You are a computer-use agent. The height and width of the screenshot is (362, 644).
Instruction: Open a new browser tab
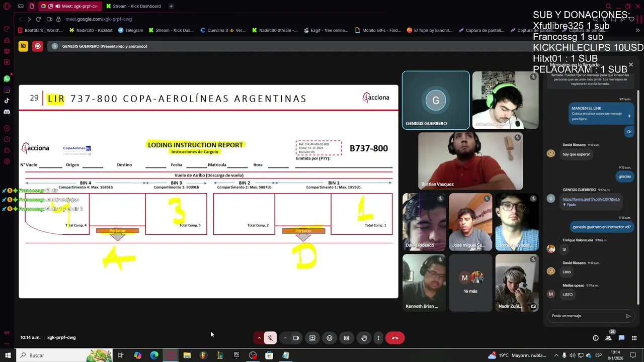tap(171, 6)
